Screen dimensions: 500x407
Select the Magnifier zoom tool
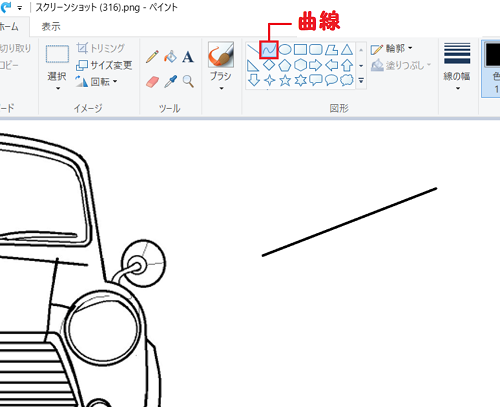[188, 81]
